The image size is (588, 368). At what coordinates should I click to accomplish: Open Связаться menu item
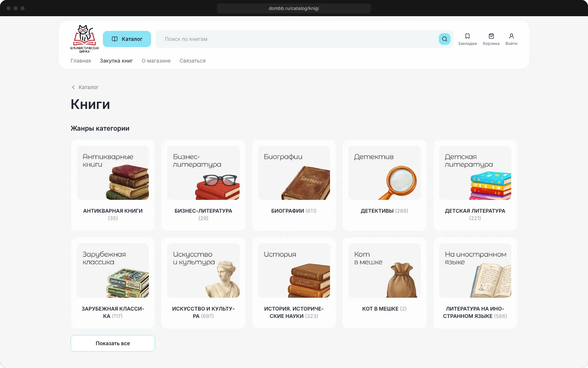tap(193, 61)
